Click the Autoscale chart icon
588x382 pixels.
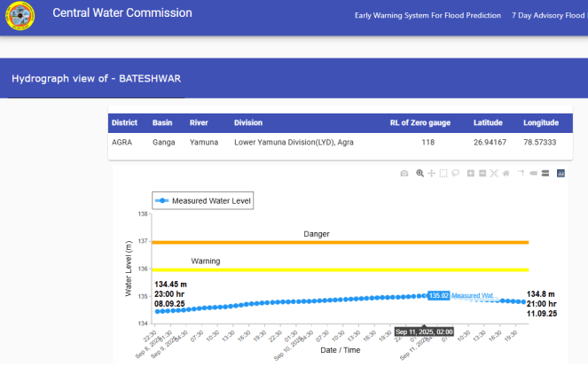tap(494, 174)
